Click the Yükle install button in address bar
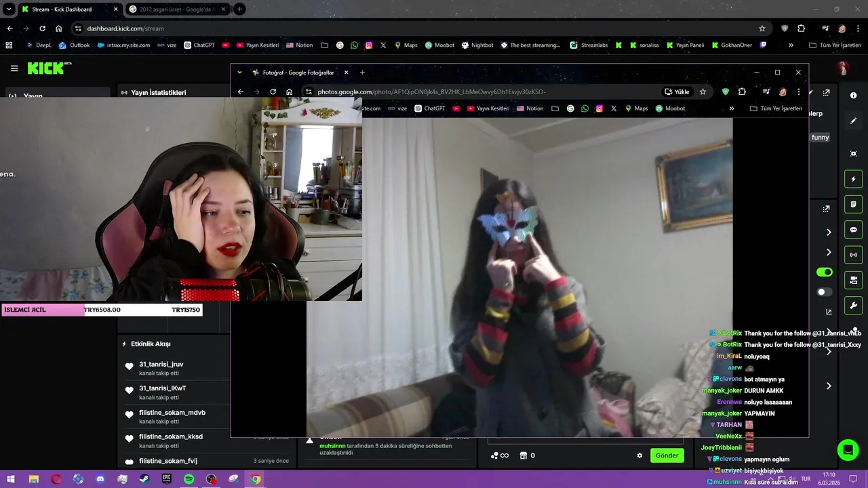The image size is (868, 488). pyautogui.click(x=677, y=91)
